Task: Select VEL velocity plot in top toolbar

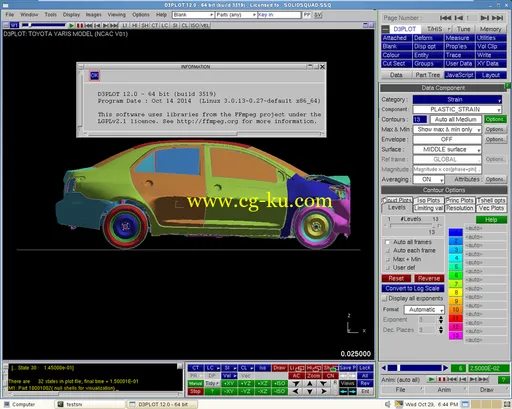Action: [x=205, y=25]
